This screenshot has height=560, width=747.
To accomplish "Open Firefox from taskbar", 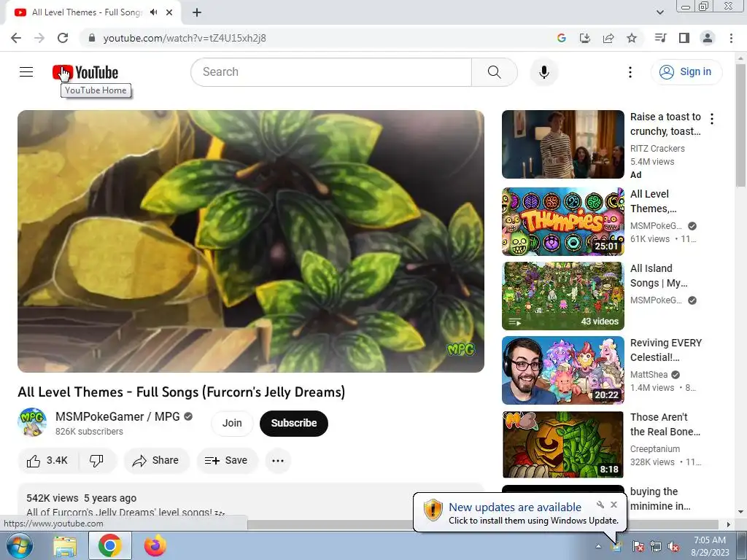I will pyautogui.click(x=155, y=545).
